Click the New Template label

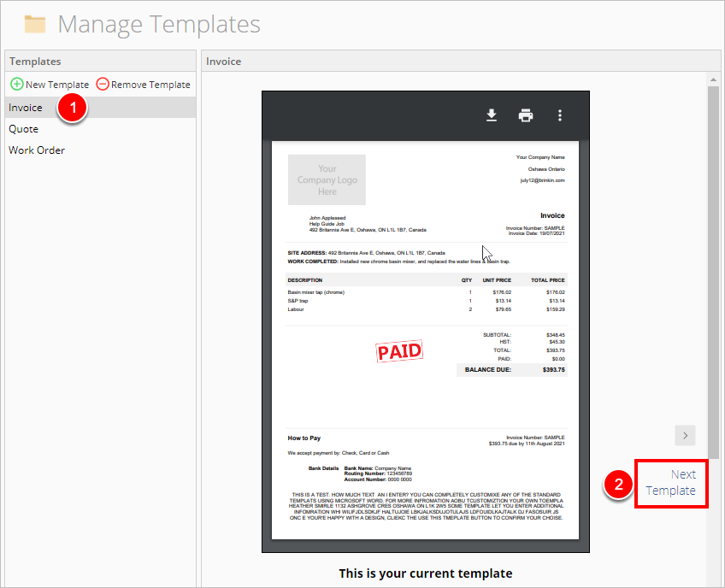coord(57,85)
